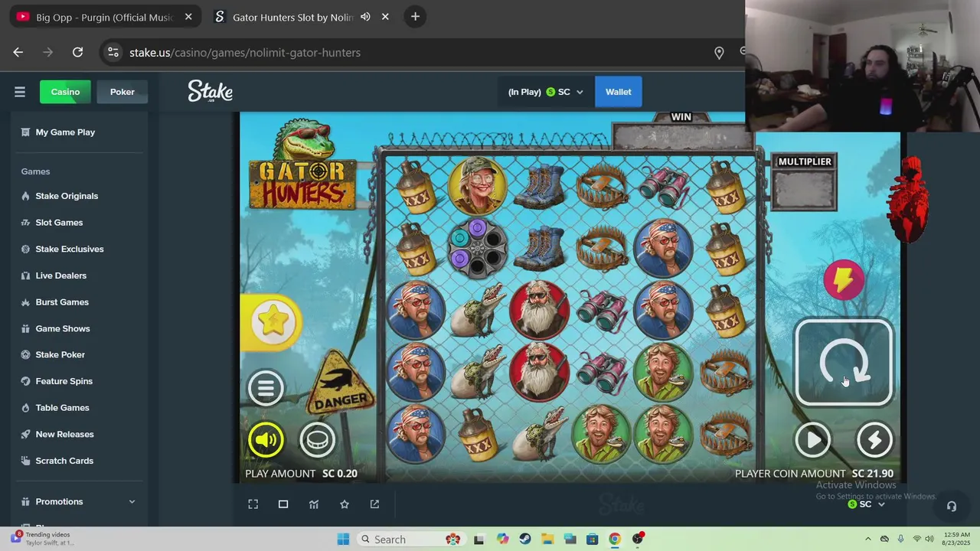
Task: Open Slot Games category
Action: pos(52,223)
